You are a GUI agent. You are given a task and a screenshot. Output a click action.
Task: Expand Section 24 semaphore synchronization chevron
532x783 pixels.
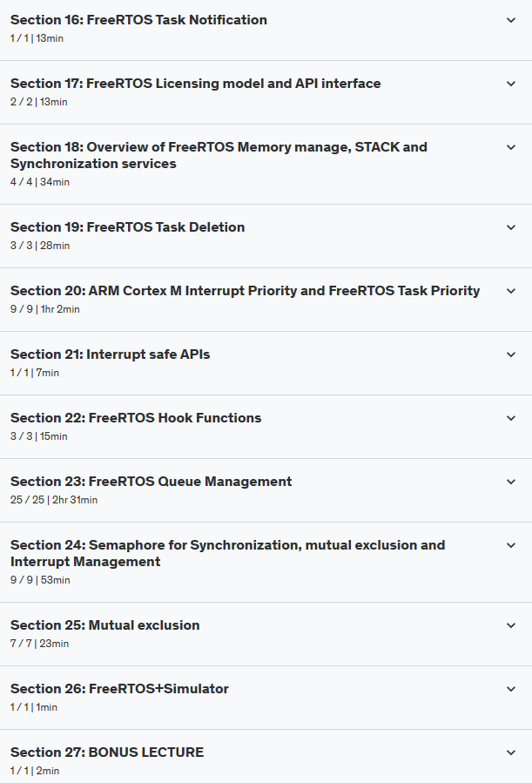(x=511, y=544)
